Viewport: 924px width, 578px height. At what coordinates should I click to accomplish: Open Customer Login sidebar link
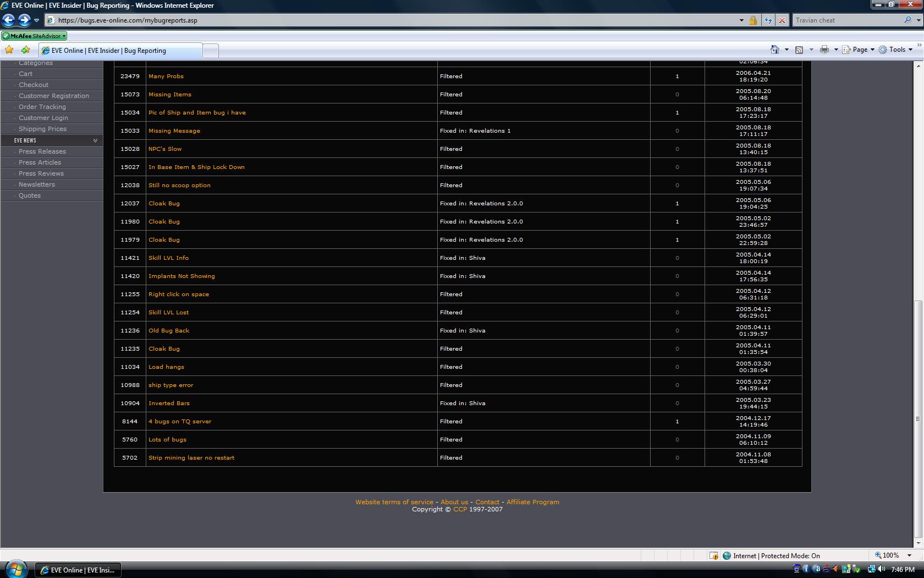click(x=43, y=118)
